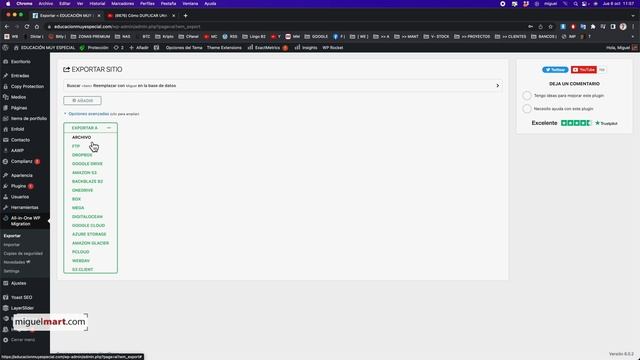Select WEBDAV export option
The image size is (640, 360).
pyautogui.click(x=81, y=261)
